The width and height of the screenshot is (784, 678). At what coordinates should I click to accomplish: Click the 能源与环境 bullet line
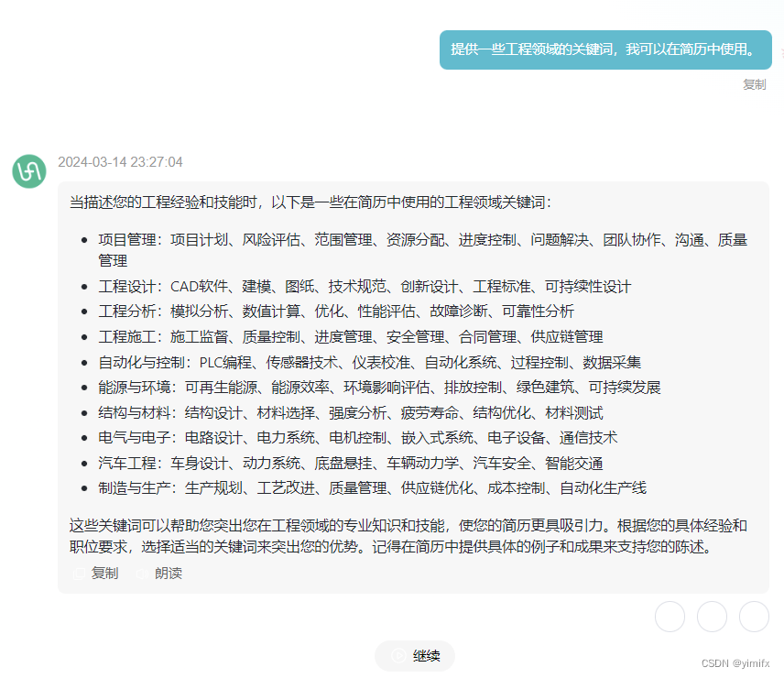(379, 387)
